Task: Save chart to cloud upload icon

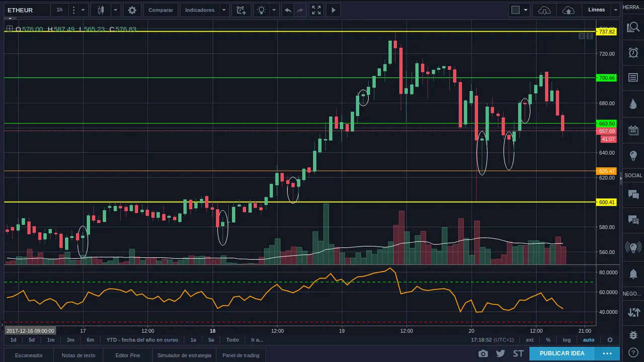Action: coord(568,10)
